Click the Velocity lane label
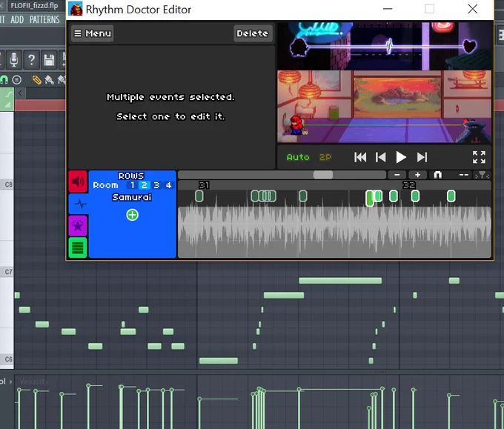Screen dimensions: 504x429 click(34, 382)
